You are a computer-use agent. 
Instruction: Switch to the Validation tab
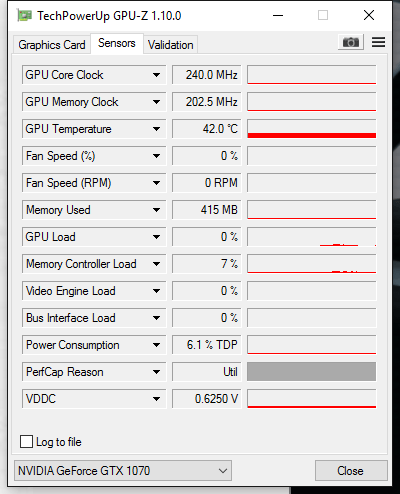coord(171,45)
